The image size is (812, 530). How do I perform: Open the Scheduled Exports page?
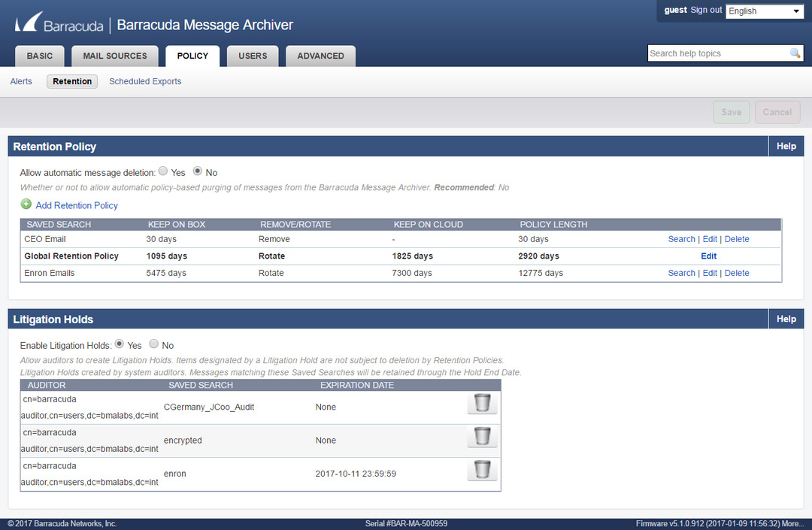(144, 81)
